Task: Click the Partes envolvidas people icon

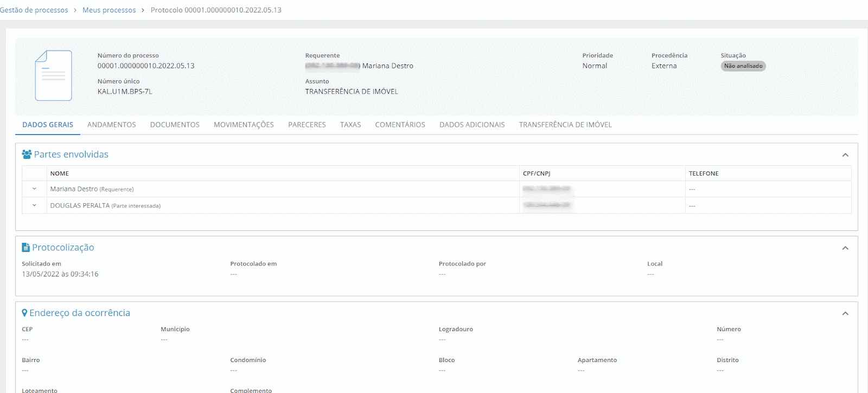Action: click(x=27, y=154)
